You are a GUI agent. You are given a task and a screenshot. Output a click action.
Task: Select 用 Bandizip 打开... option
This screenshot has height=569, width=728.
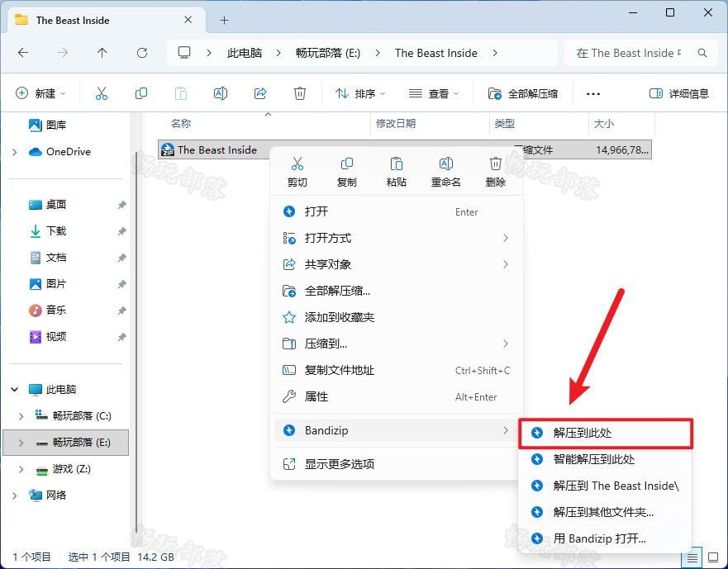606,538
